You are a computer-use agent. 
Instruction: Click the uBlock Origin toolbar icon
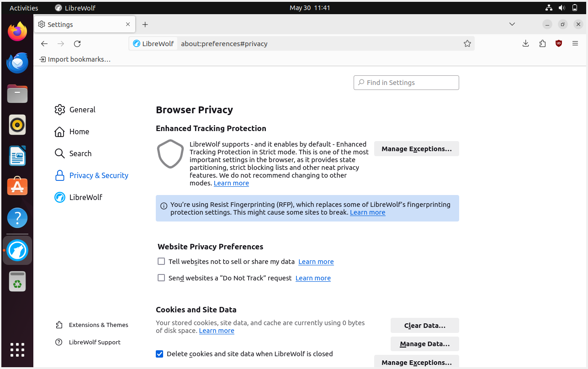tap(558, 43)
